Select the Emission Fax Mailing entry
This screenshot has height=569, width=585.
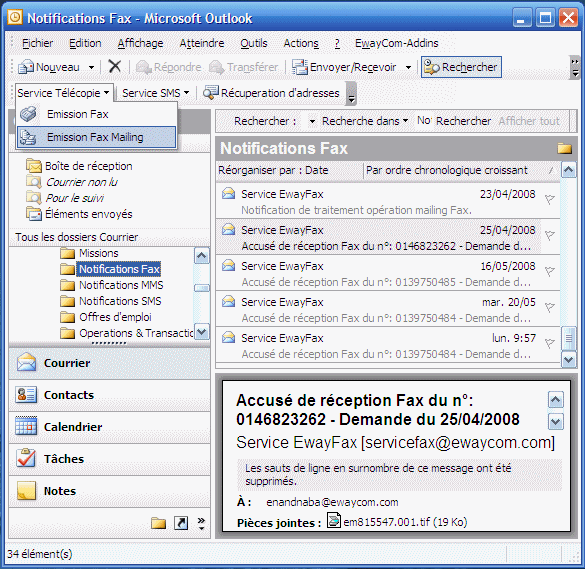click(x=96, y=137)
